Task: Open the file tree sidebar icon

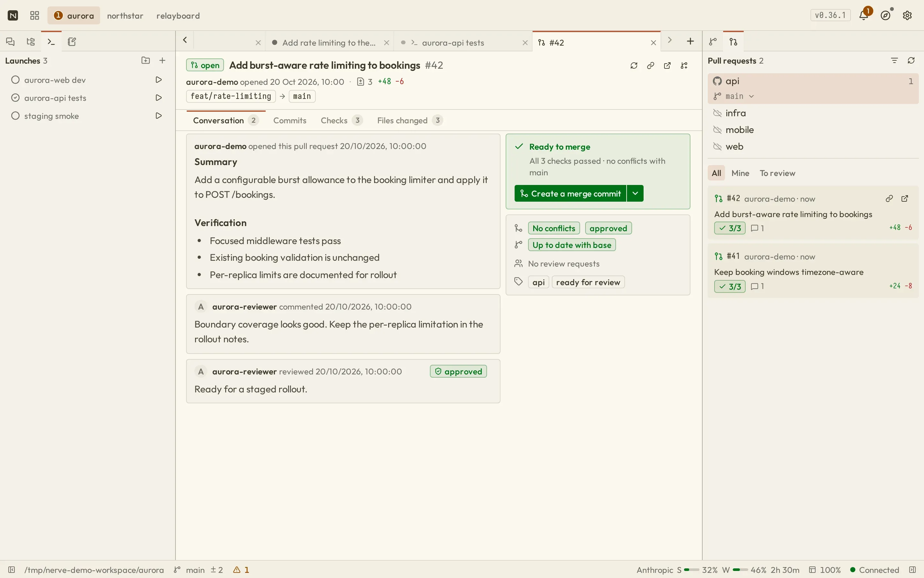Action: point(30,41)
